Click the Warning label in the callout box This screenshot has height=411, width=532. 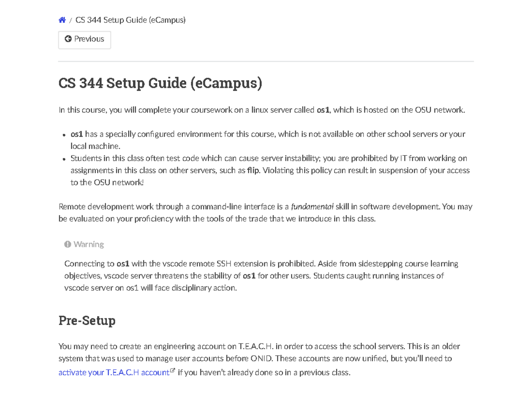[88, 244]
